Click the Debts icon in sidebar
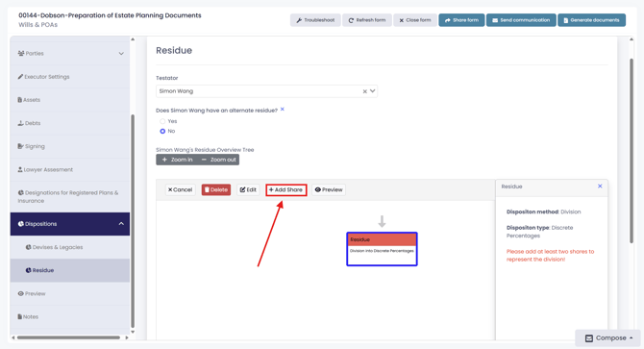This screenshot has height=349, width=644. 20,123
